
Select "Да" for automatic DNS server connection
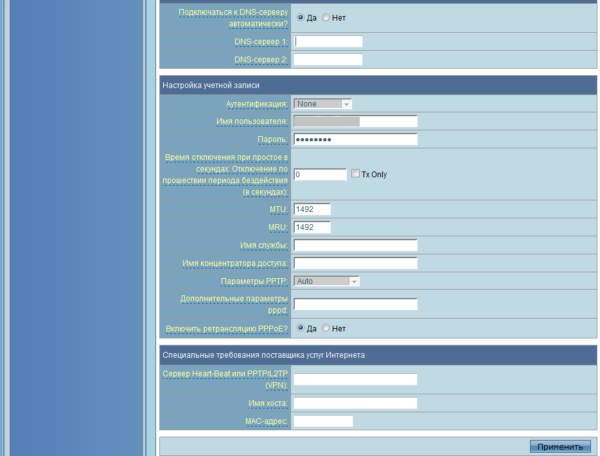(x=300, y=17)
